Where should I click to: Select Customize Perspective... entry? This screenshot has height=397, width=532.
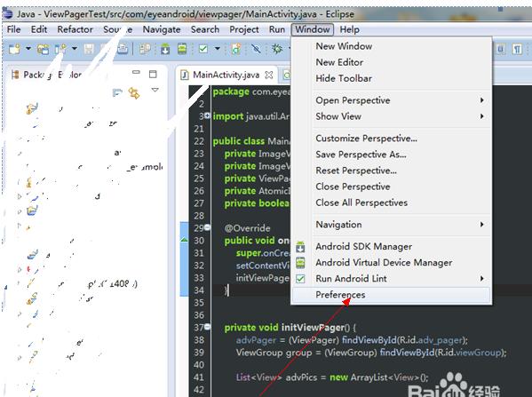tap(392, 139)
